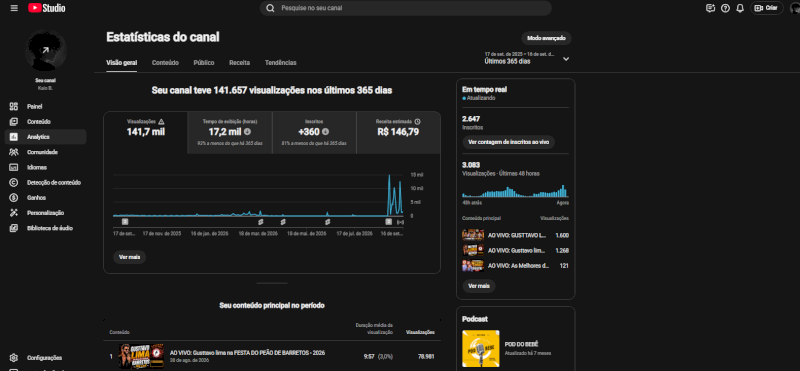The image size is (800, 371).
Task: Select the Inscritos metric card
Action: click(x=314, y=133)
